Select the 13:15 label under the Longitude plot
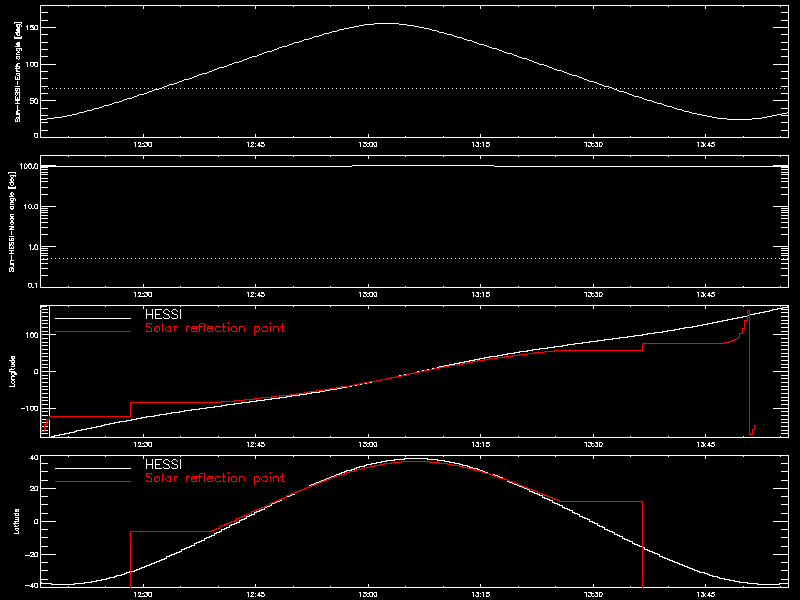Screen dimensions: 800x600 point(481,445)
